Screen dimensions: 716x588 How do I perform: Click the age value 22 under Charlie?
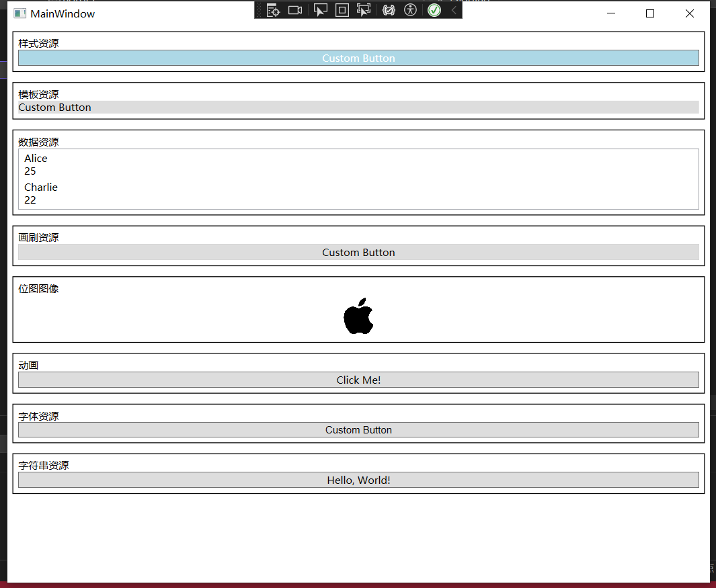tap(30, 200)
